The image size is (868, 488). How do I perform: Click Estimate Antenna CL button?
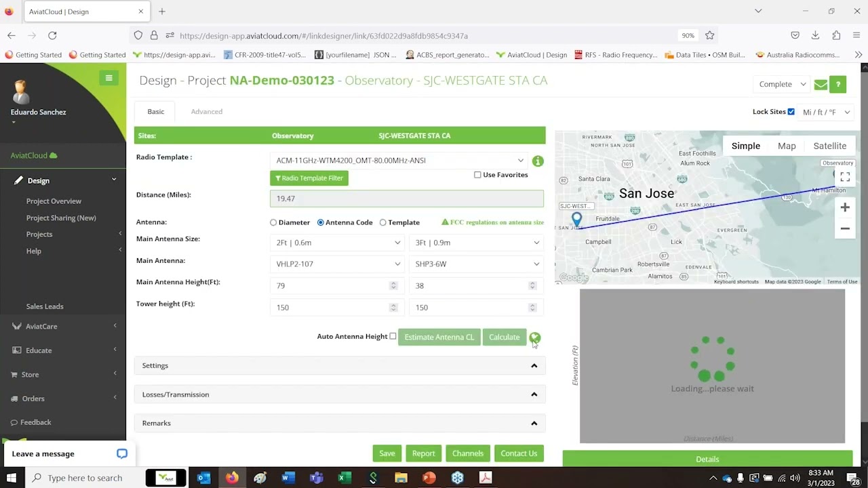[439, 337]
